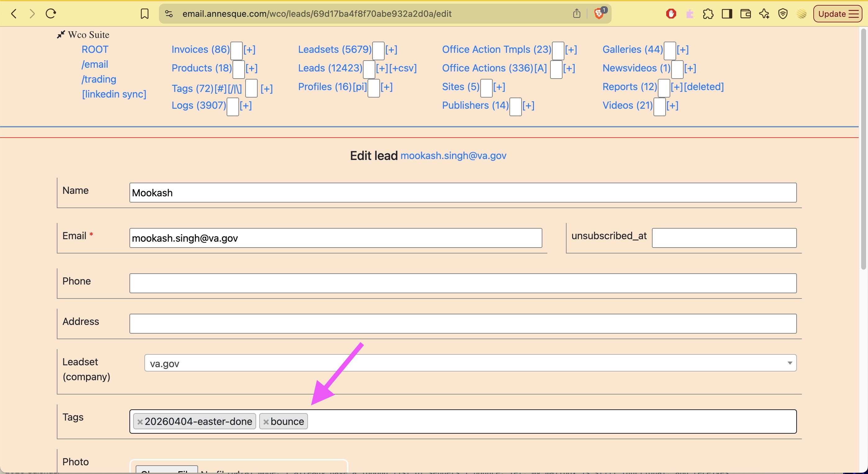This screenshot has width=868, height=474.
Task: Open the Leadsets (5679) menu link
Action: [x=335, y=50]
